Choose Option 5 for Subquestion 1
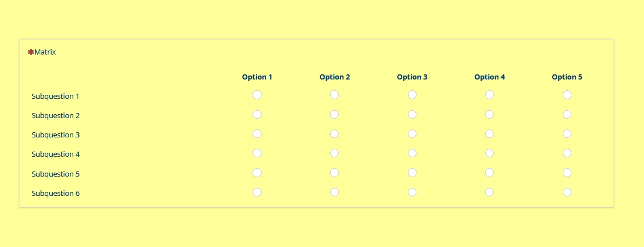 click(567, 95)
